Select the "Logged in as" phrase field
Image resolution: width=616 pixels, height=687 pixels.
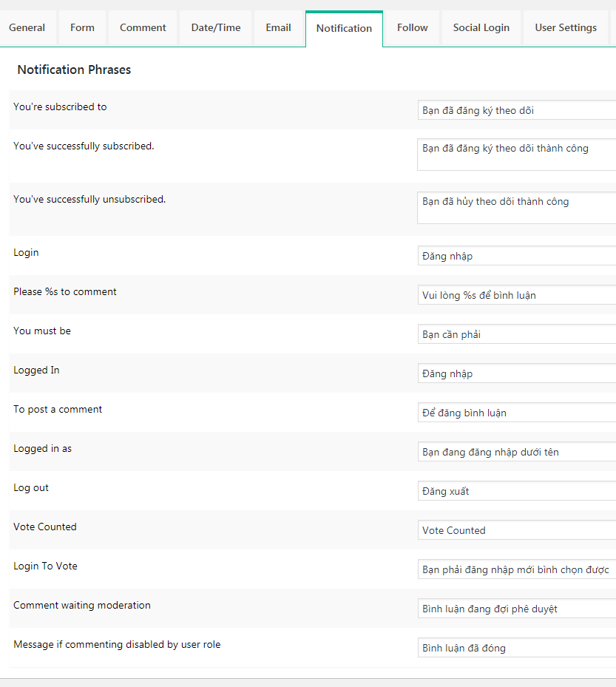point(515,451)
